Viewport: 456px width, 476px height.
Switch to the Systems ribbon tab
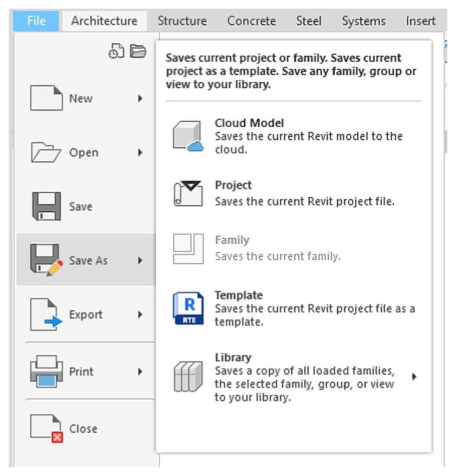click(364, 21)
